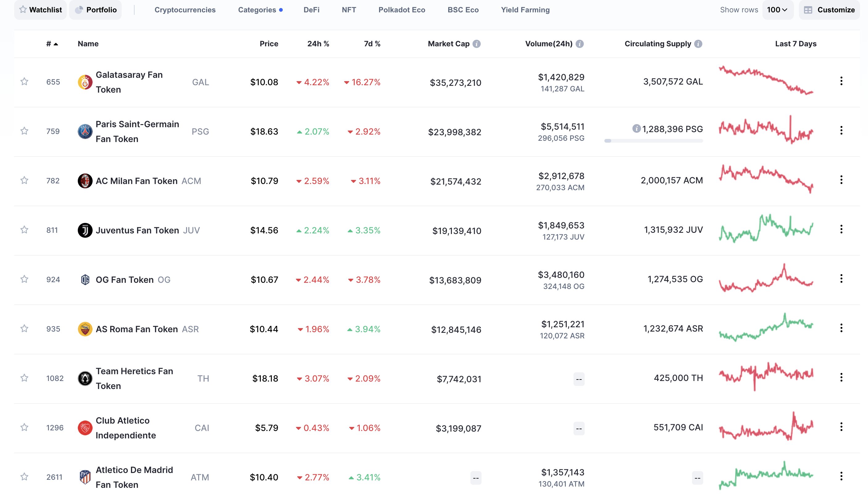Viewport: 868px width, 502px height.
Task: Open more options for Team Heretics row
Action: coord(841,377)
